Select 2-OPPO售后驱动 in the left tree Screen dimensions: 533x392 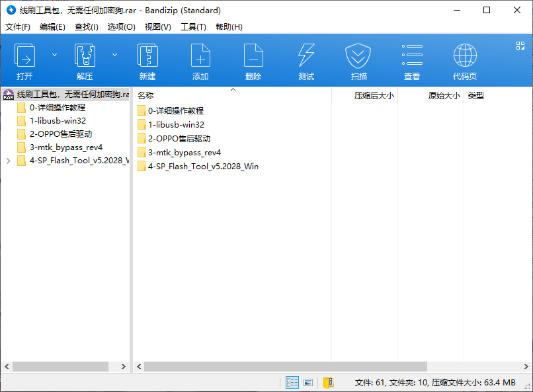[61, 134]
